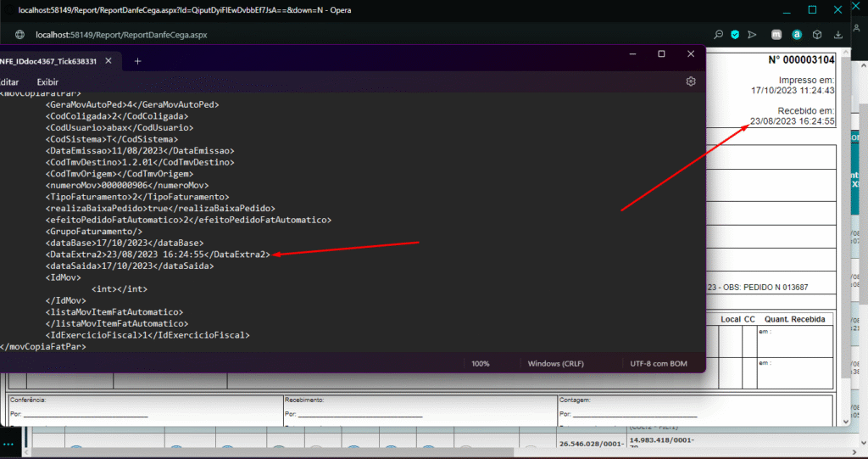Click Windows (CRLF) line ending indicator
Screen dimensions: 868x459
[x=556, y=363]
